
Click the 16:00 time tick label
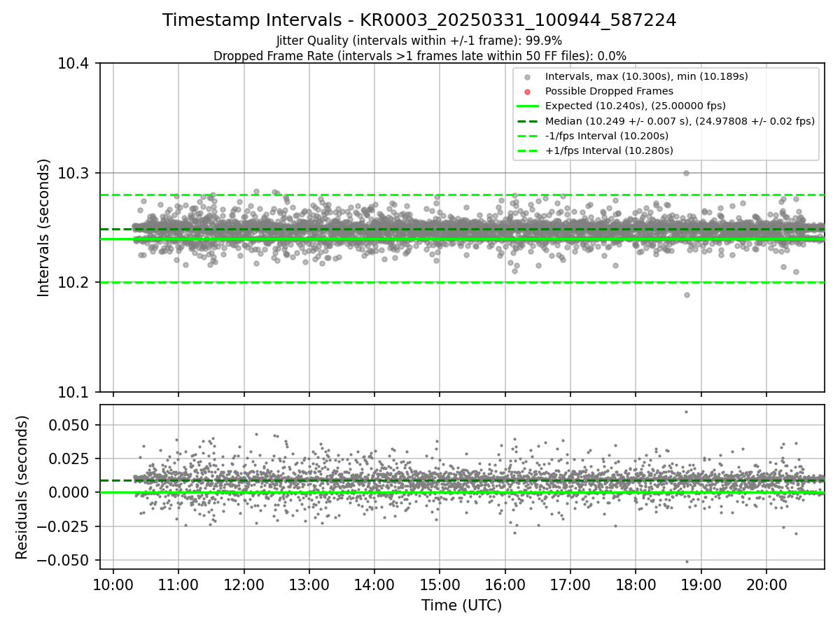click(505, 584)
